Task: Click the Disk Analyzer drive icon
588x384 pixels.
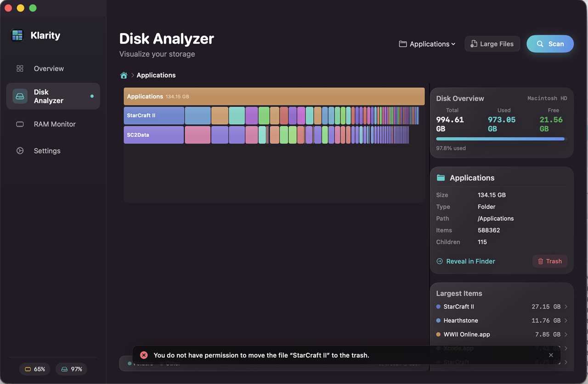Action: 20,96
